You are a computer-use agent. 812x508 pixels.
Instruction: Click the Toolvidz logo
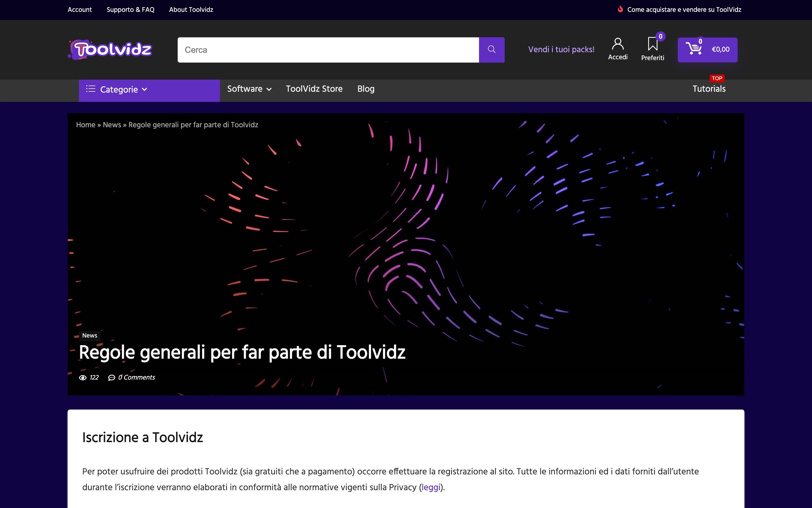(x=110, y=50)
